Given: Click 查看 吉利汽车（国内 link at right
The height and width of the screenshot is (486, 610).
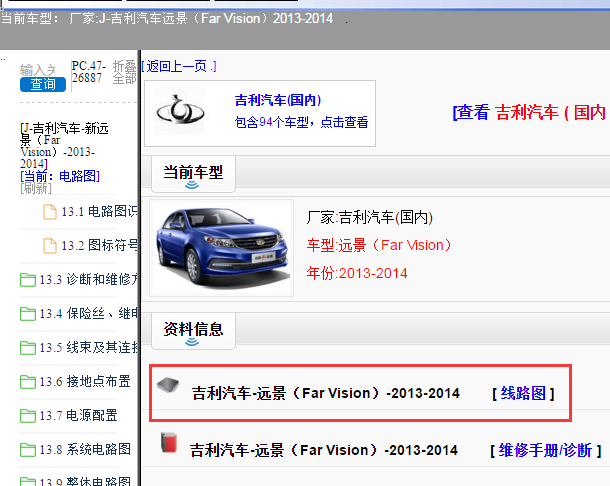Looking at the screenshot, I should 531,113.
